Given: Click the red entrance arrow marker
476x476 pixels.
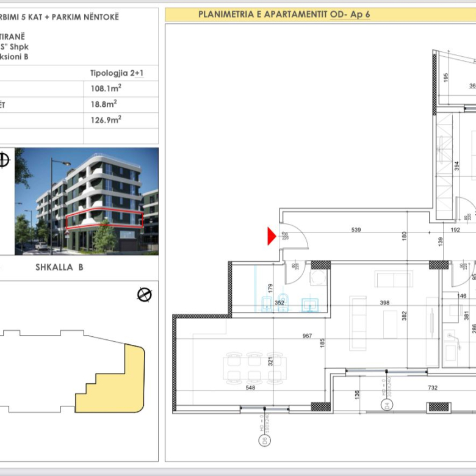Looking at the screenshot, I should click(x=272, y=236).
